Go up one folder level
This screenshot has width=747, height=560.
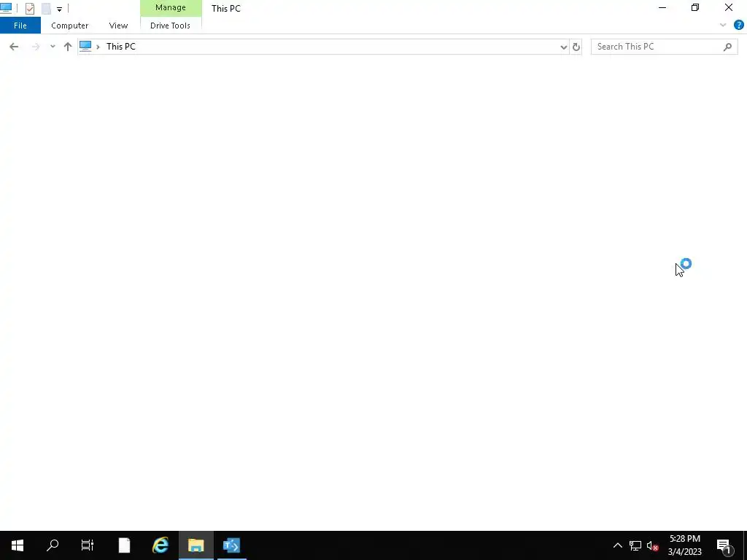click(x=68, y=46)
